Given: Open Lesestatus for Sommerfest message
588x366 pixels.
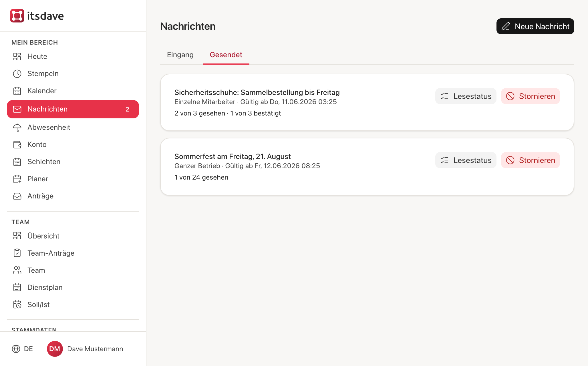Looking at the screenshot, I should (x=466, y=160).
